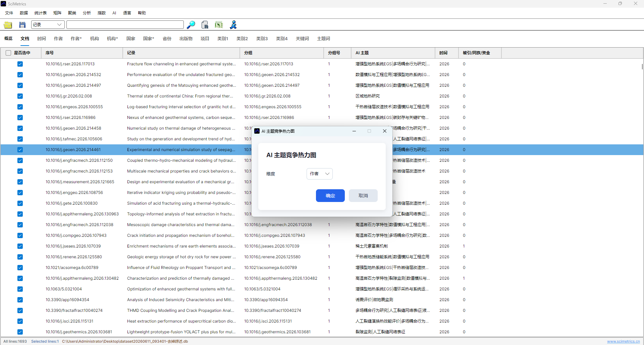Uncheck row 10.1016/j.gr.2026.02.008
Image resolution: width=644 pixels, height=345 pixels.
[20, 96]
